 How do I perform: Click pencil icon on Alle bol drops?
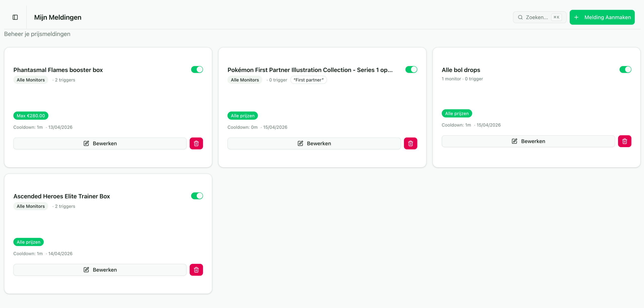pyautogui.click(x=514, y=141)
